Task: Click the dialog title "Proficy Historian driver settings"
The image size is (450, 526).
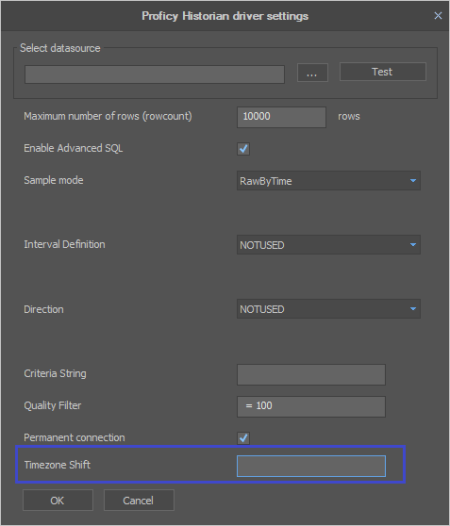Action: tap(225, 16)
